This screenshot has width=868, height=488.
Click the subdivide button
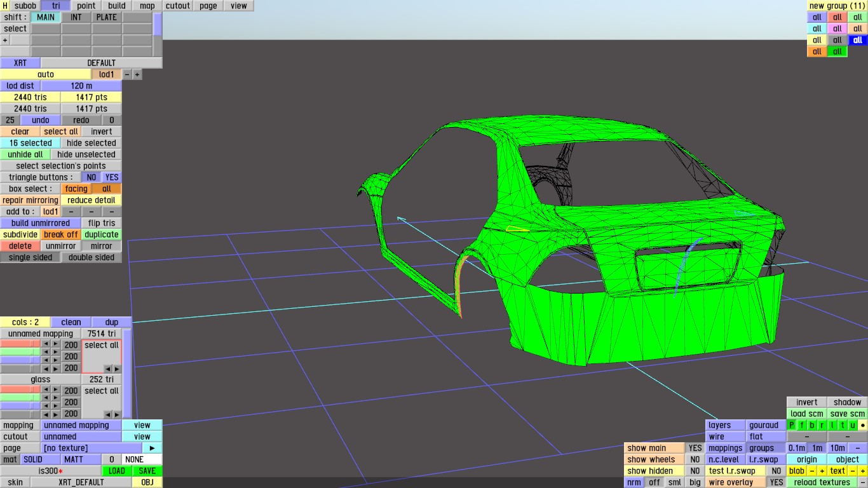(x=20, y=234)
